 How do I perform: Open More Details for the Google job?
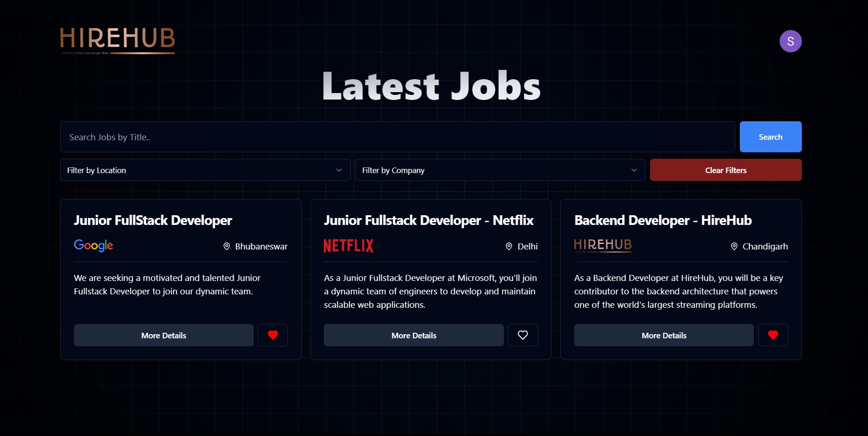(x=163, y=335)
